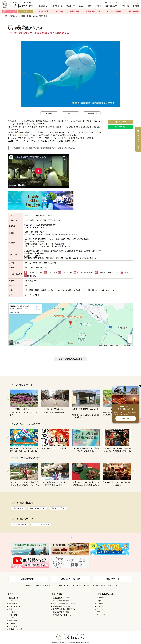Screen dimensions: 141x644
Task: Show the previous photo in the beluga slideshow
Action: [x=24, y=74]
